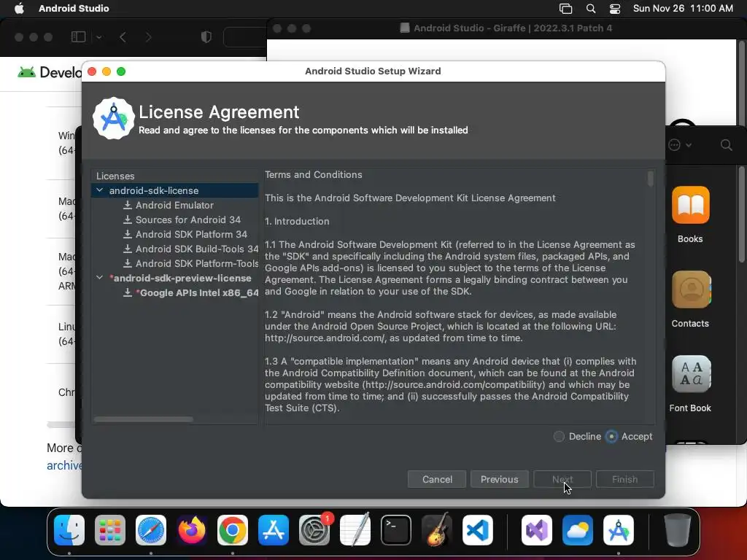Click the Next button in the wizard

562,479
